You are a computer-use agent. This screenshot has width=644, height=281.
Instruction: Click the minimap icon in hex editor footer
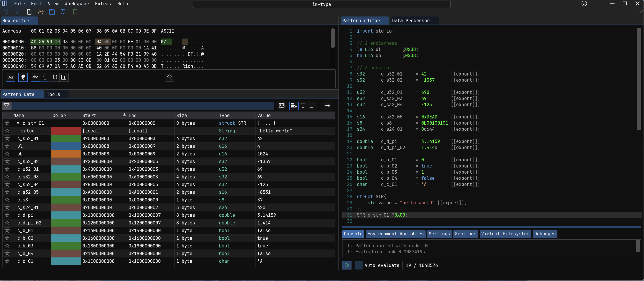point(54,77)
